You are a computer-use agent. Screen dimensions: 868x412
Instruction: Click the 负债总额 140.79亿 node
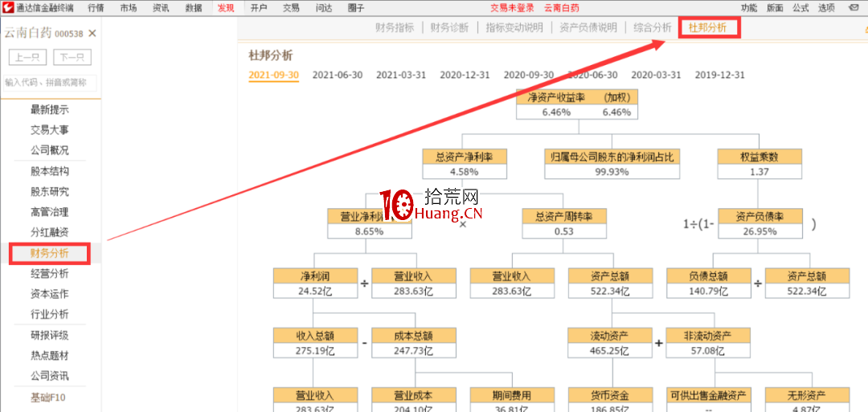coord(709,284)
